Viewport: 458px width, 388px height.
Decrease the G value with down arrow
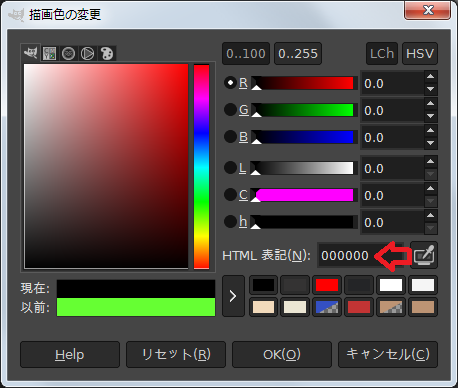tap(430, 116)
